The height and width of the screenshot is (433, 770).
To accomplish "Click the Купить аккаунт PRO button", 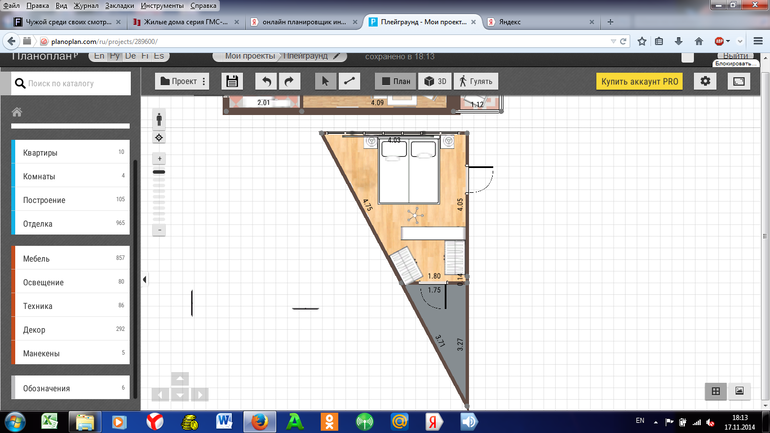I will pyautogui.click(x=639, y=81).
